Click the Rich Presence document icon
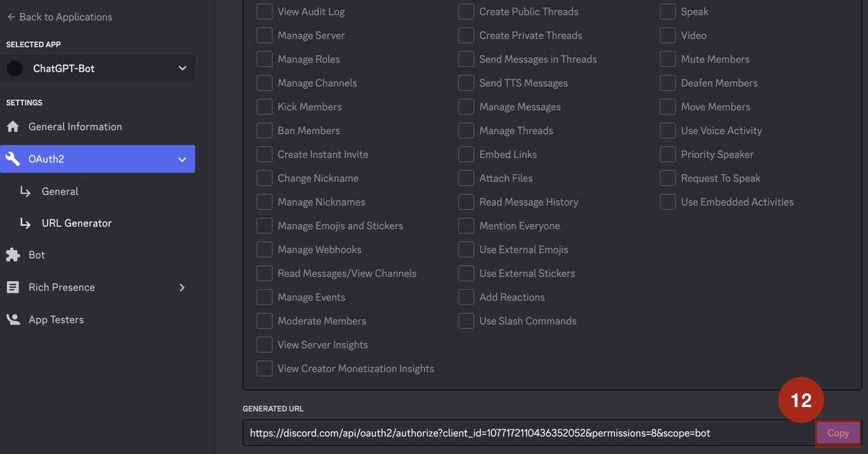The width and height of the screenshot is (868, 454). (x=13, y=287)
